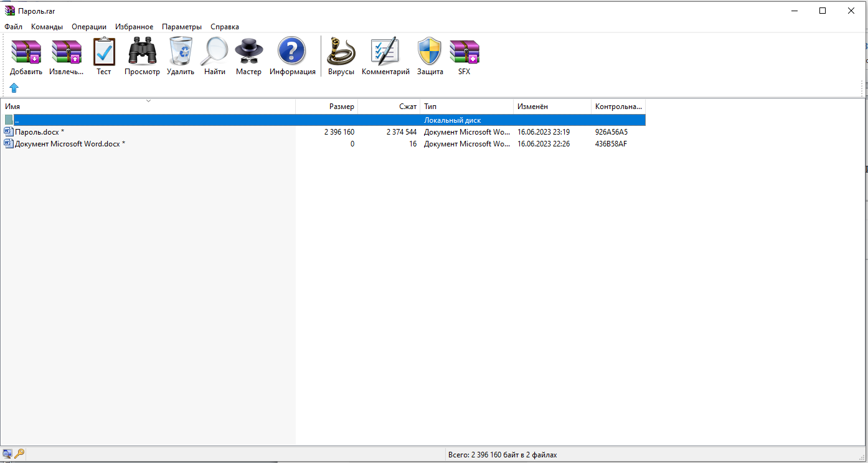Open the Файл menu
The width and height of the screenshot is (868, 463).
[x=13, y=27]
